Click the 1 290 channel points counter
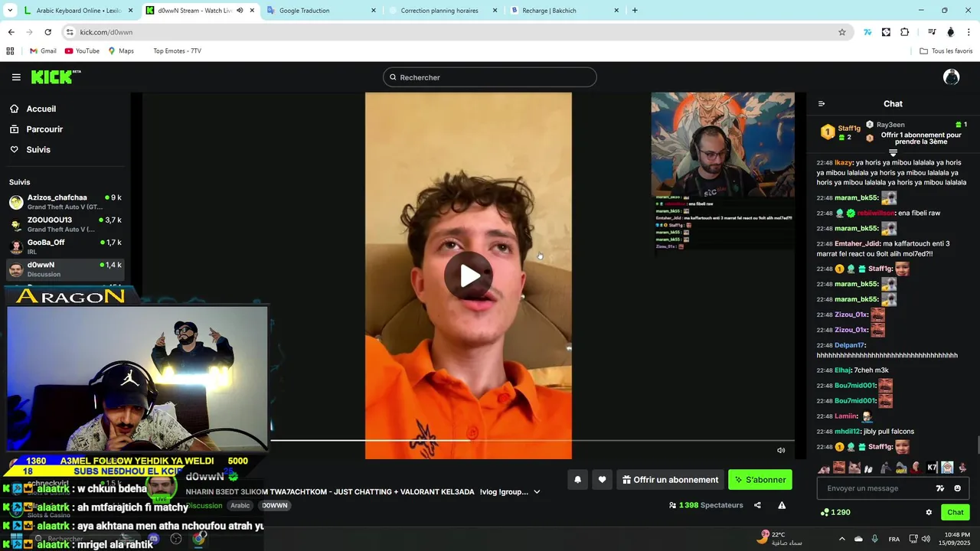Screen dimensions: 980x551 click(x=835, y=513)
